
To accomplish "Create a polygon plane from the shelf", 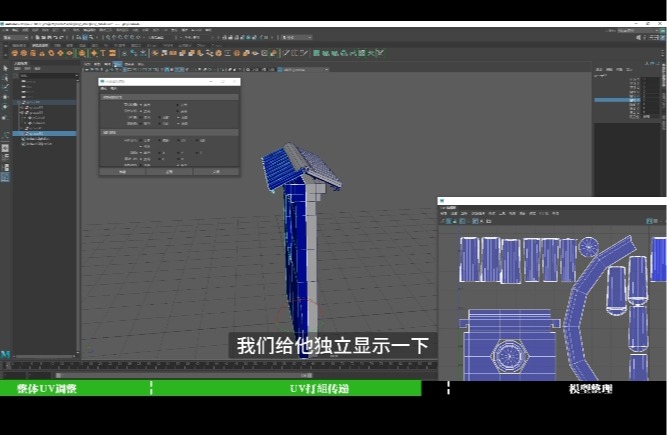I will [x=60, y=53].
